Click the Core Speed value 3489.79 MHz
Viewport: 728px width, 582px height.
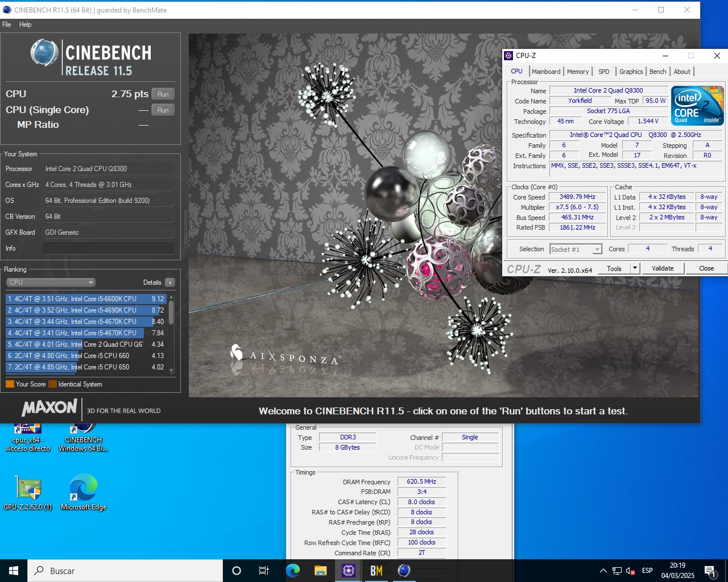tap(577, 197)
